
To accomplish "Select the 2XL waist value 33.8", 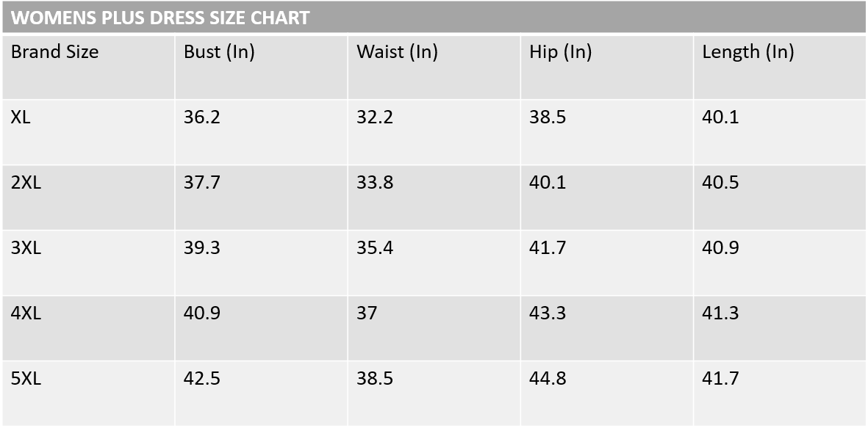I will click(375, 183).
